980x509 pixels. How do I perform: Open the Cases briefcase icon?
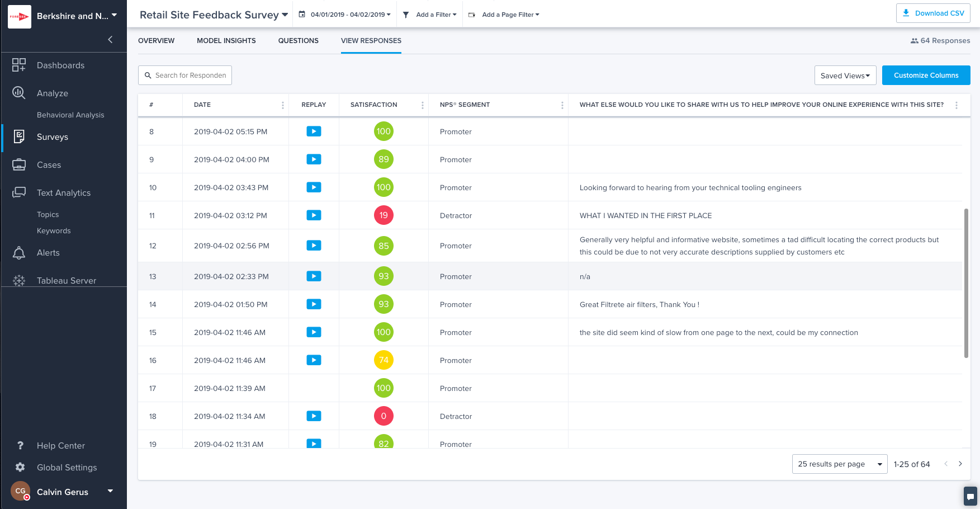(19, 164)
